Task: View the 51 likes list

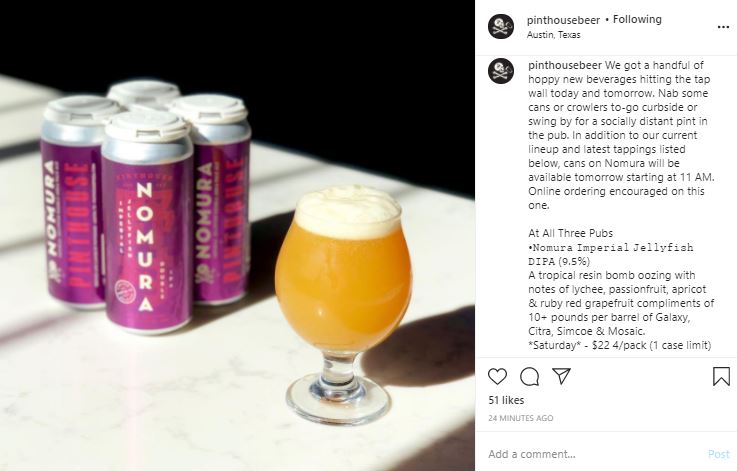Action: click(506, 400)
